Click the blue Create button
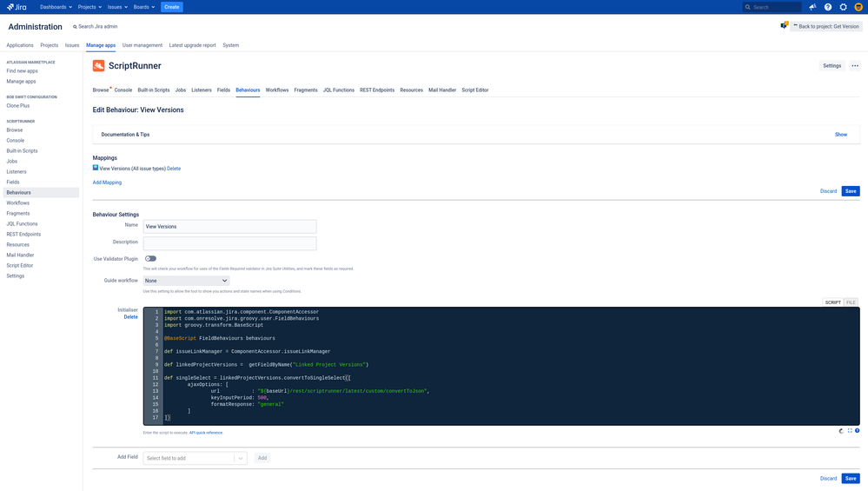This screenshot has width=868, height=491. [172, 7]
